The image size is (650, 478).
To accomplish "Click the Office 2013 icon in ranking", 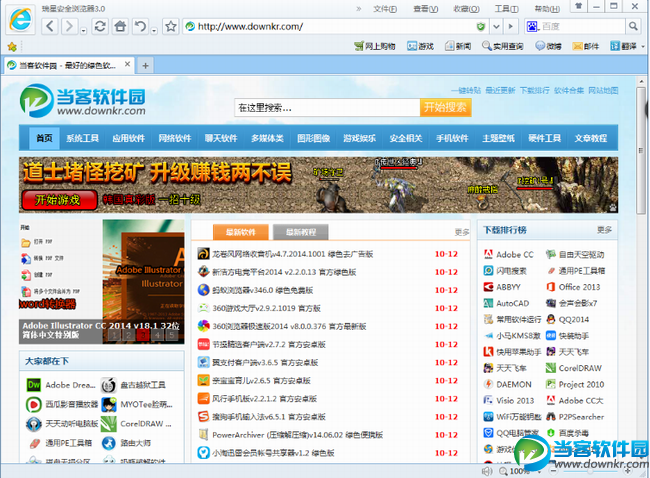I will pyautogui.click(x=551, y=287).
